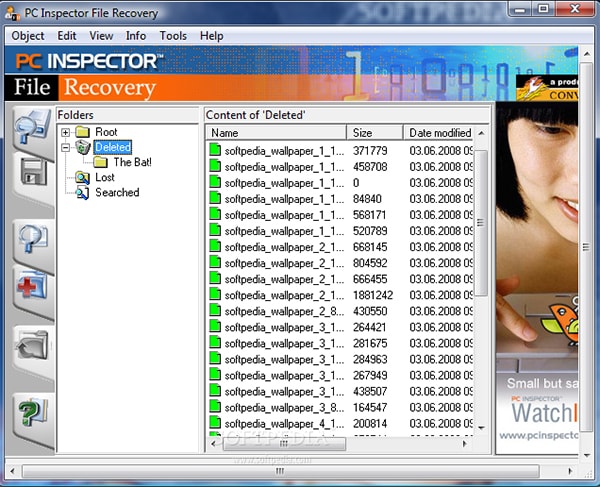Screen dimensions: 600x487
Task: Click the folder with back arrow icon
Action: pyautogui.click(x=33, y=346)
